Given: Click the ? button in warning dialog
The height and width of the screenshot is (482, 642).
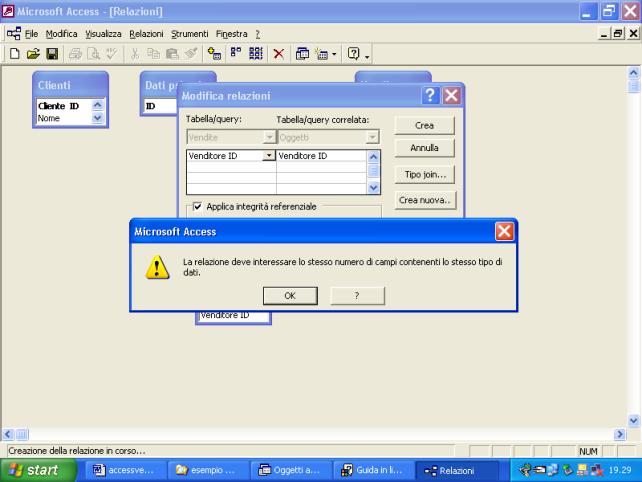Looking at the screenshot, I should point(357,296).
